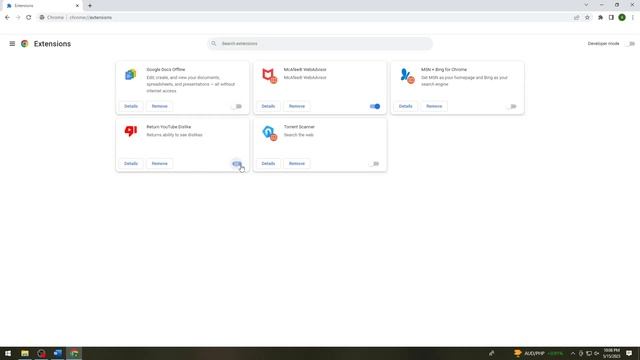Show hidden system tray icons
Screen dimensions: 640x360
(x=573, y=353)
